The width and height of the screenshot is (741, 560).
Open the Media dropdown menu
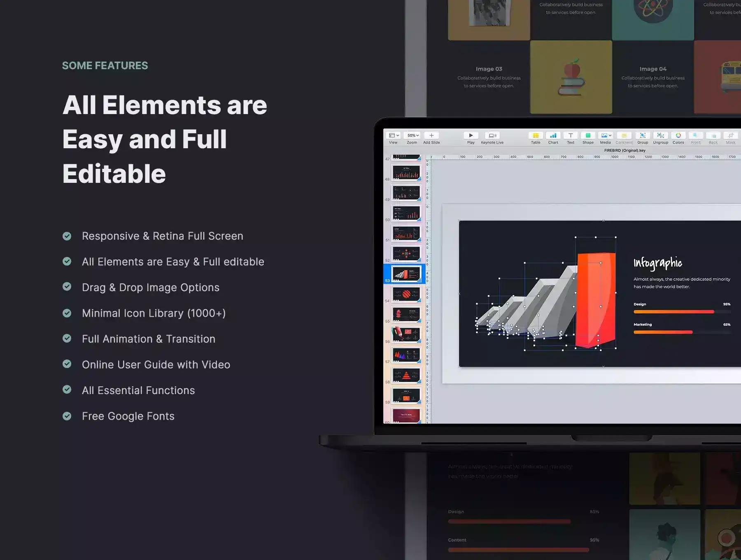pyautogui.click(x=606, y=135)
